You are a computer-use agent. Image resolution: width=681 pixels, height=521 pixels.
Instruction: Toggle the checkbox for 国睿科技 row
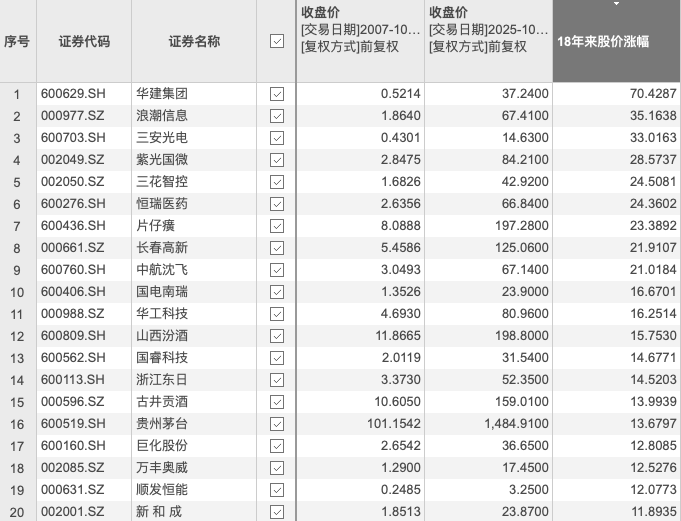[x=277, y=358]
